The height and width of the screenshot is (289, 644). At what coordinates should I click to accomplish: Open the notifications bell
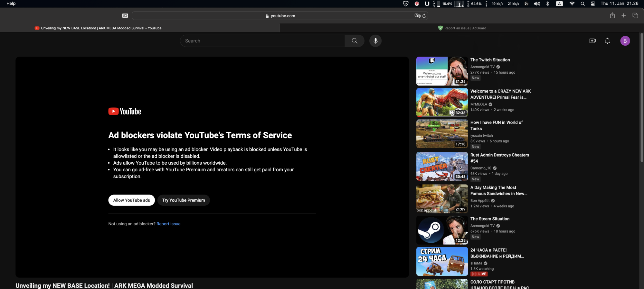[607, 41]
